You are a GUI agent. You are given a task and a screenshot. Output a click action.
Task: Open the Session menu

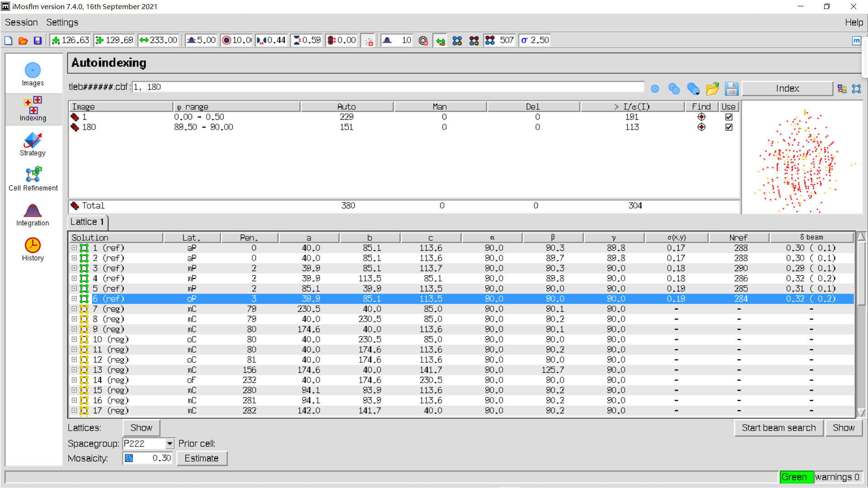pyautogui.click(x=21, y=23)
